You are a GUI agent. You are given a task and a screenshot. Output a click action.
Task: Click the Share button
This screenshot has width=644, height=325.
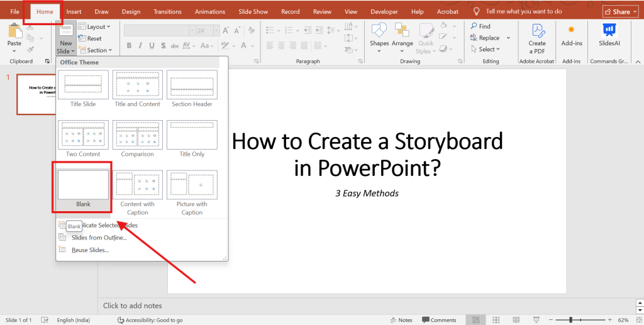point(621,11)
